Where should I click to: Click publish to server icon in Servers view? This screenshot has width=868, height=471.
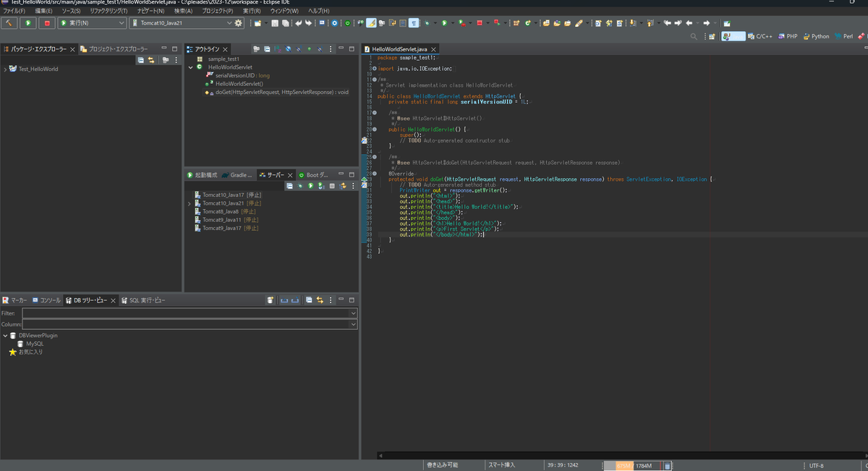click(344, 186)
